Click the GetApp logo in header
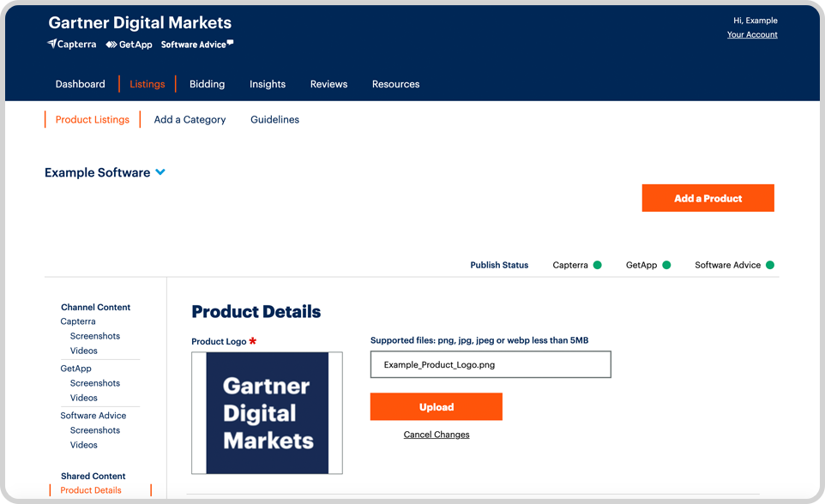The image size is (825, 504). 129,45
